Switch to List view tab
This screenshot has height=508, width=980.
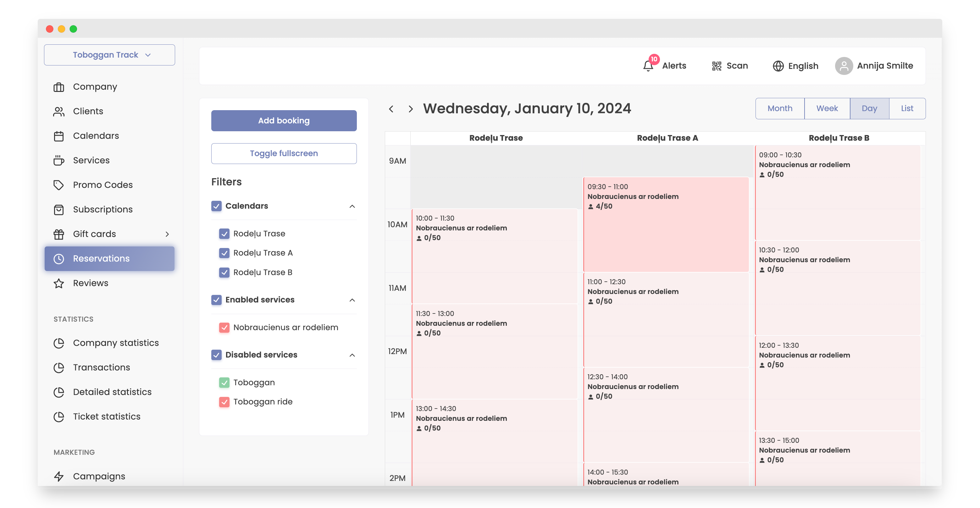(906, 109)
